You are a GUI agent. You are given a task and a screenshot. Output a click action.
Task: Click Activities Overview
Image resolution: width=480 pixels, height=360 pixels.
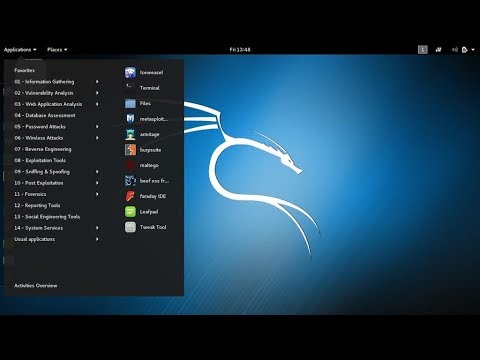coord(36,286)
